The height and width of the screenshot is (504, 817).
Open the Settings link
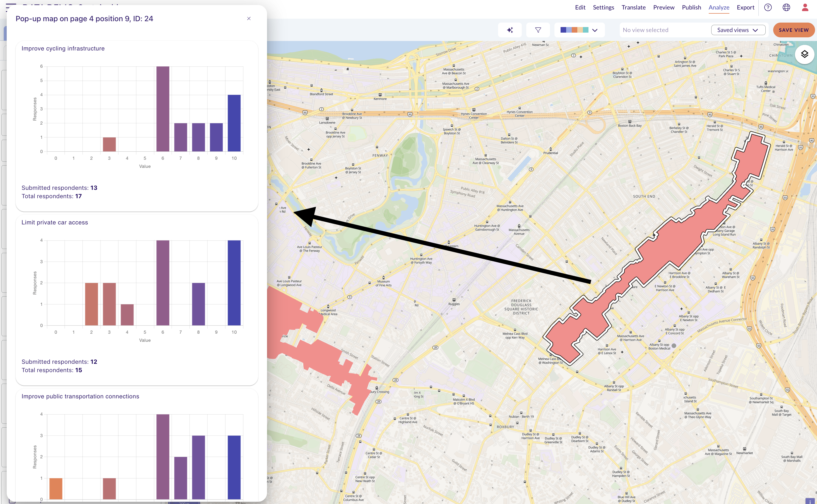603,7
